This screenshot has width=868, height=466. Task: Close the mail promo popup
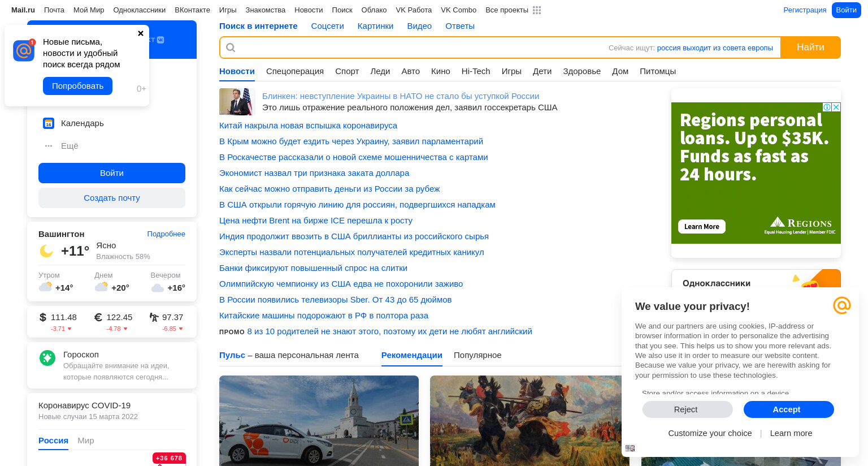(141, 33)
